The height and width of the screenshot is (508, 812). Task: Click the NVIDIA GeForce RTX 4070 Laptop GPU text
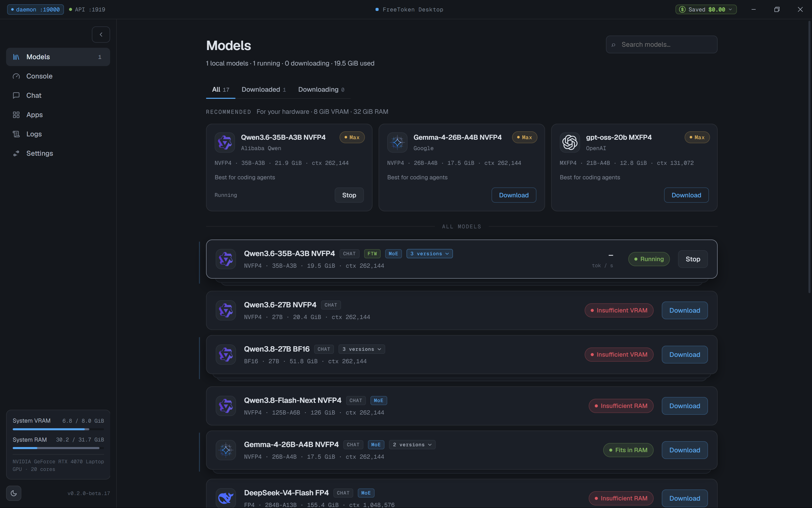pyautogui.click(x=58, y=465)
